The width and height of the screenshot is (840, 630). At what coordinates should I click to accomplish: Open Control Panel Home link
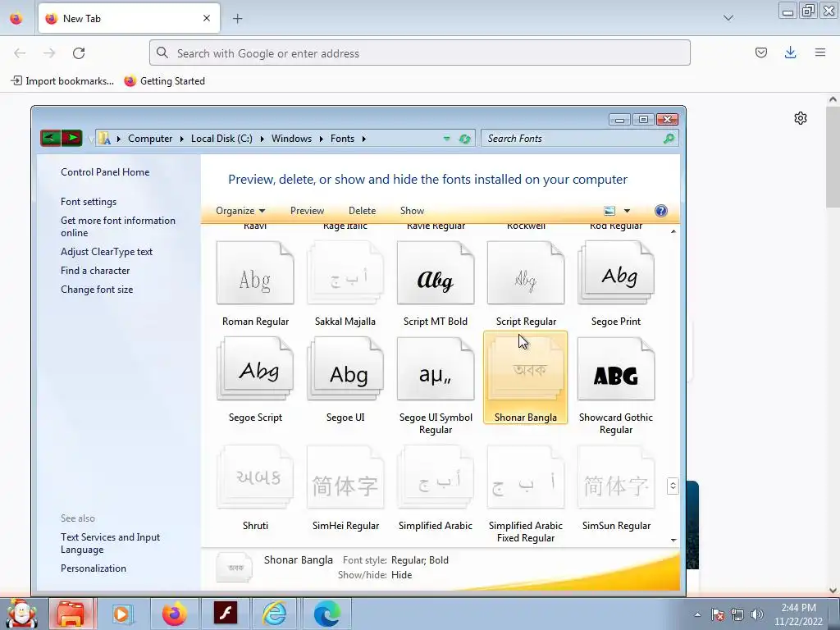pyautogui.click(x=105, y=172)
